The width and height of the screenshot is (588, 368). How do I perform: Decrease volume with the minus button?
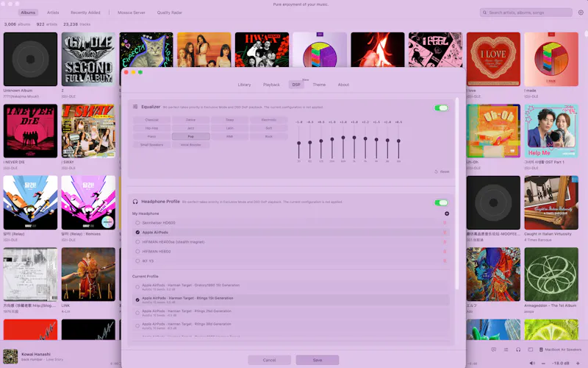coord(543,363)
